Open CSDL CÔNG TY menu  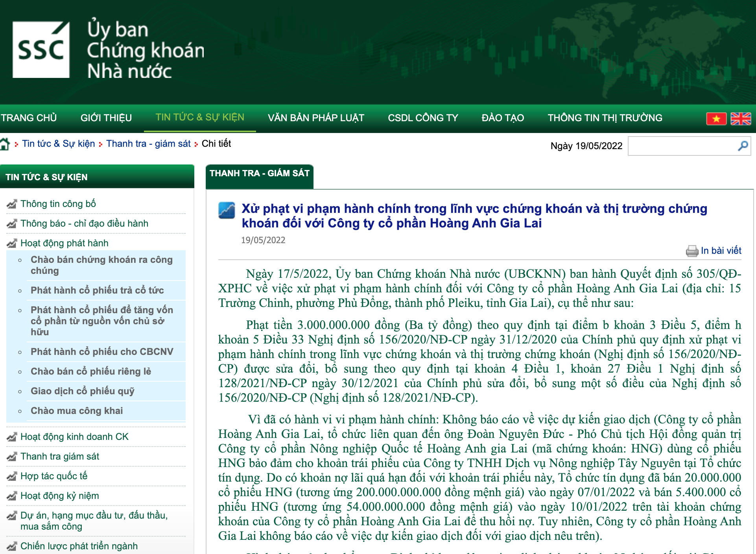click(x=423, y=118)
